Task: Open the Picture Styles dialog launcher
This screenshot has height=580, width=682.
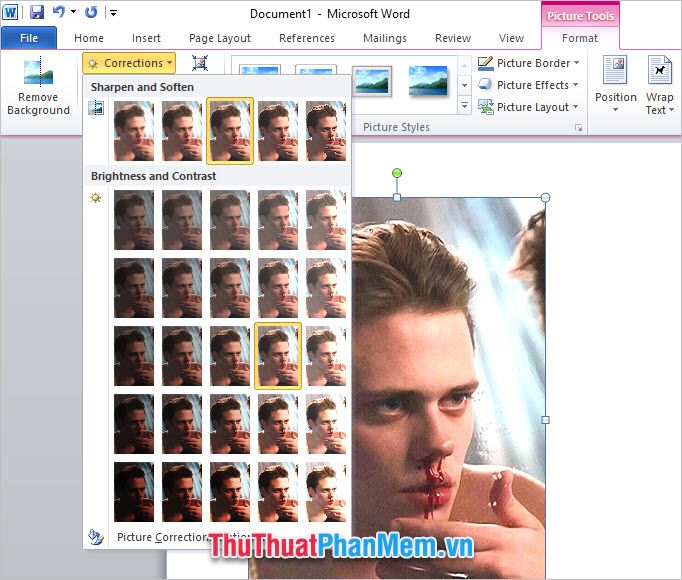Action: pos(578,127)
